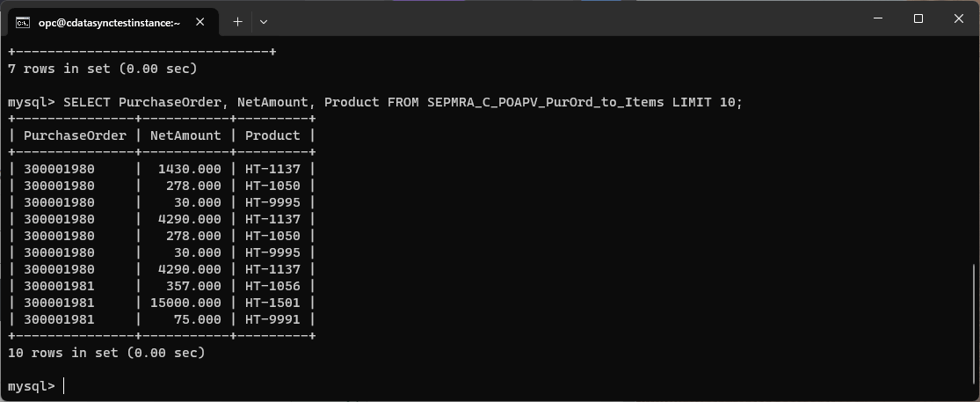The width and height of the screenshot is (980, 402).
Task: Close the terminal window
Action: pyautogui.click(x=959, y=19)
